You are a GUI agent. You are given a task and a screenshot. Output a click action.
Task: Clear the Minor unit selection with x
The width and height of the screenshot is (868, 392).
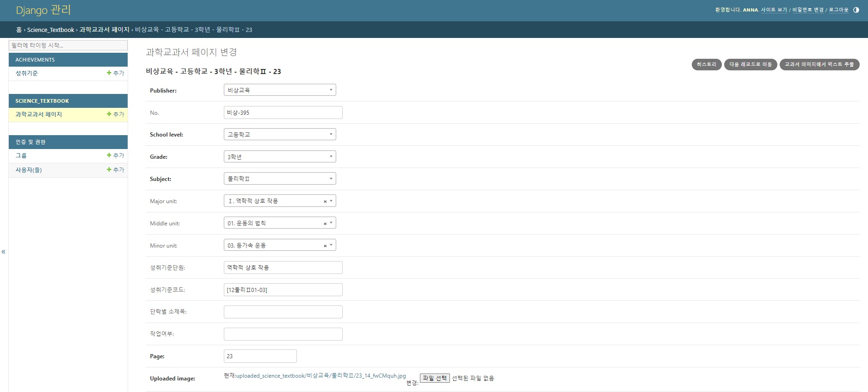[325, 246]
